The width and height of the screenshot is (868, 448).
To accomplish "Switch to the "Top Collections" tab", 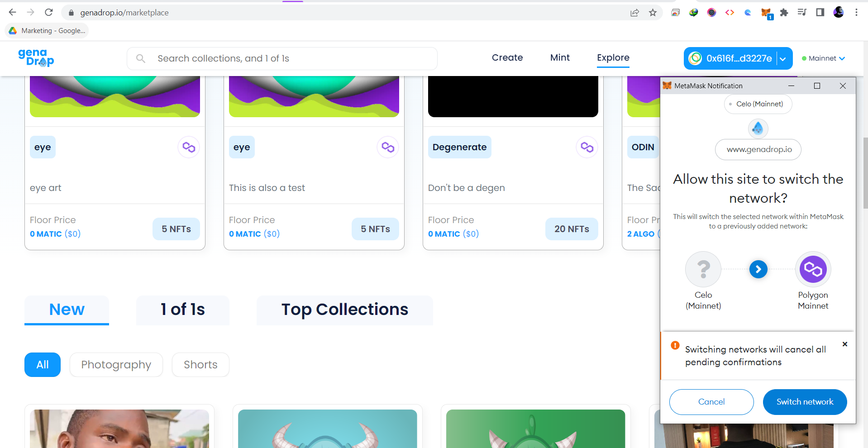I will pos(344,310).
